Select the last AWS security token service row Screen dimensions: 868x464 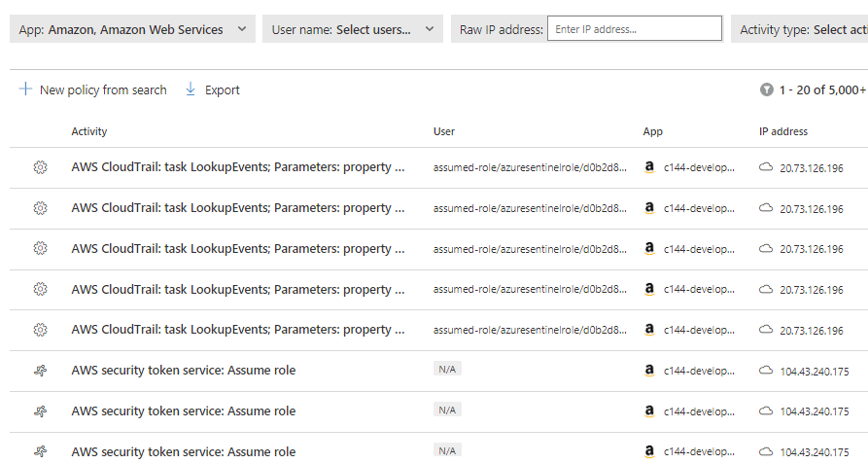point(183,451)
